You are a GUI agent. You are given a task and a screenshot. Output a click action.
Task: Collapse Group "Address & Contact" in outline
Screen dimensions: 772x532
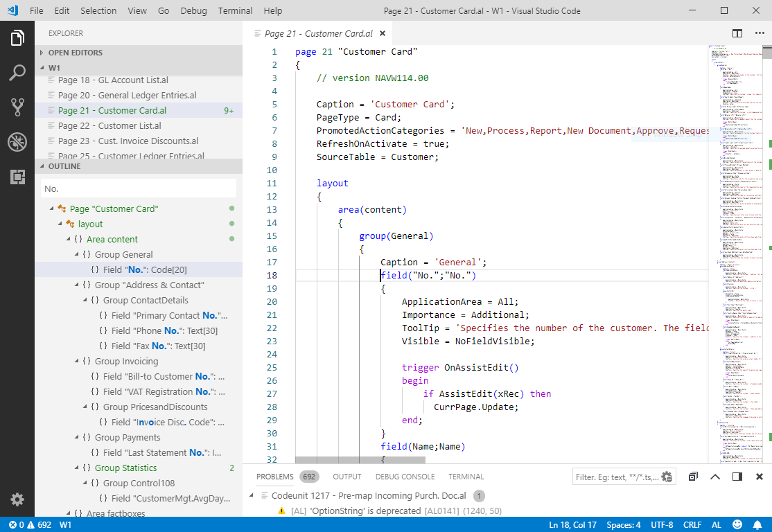[x=77, y=285]
